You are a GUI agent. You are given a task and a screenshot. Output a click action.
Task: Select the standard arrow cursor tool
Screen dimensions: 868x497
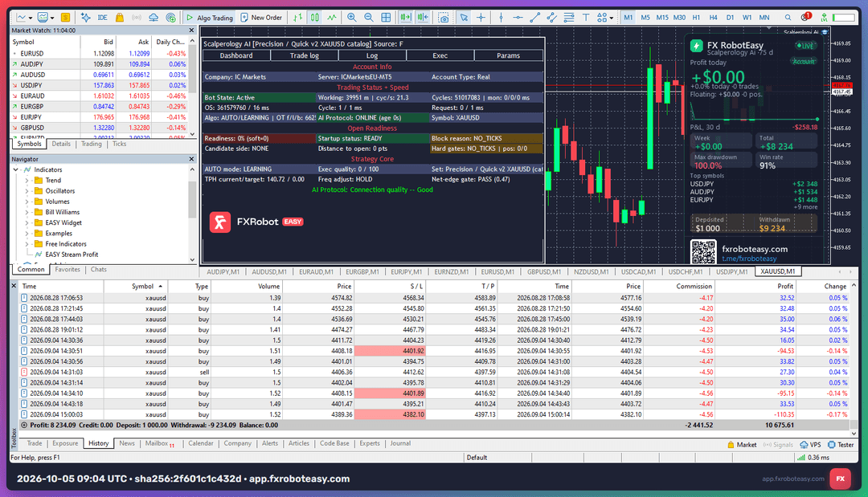coord(464,17)
